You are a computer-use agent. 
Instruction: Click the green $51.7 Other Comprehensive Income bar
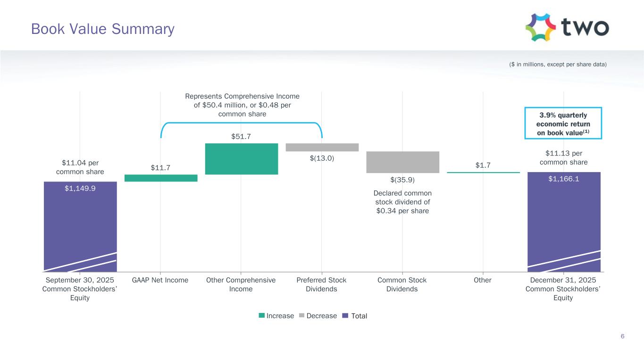[x=241, y=159]
